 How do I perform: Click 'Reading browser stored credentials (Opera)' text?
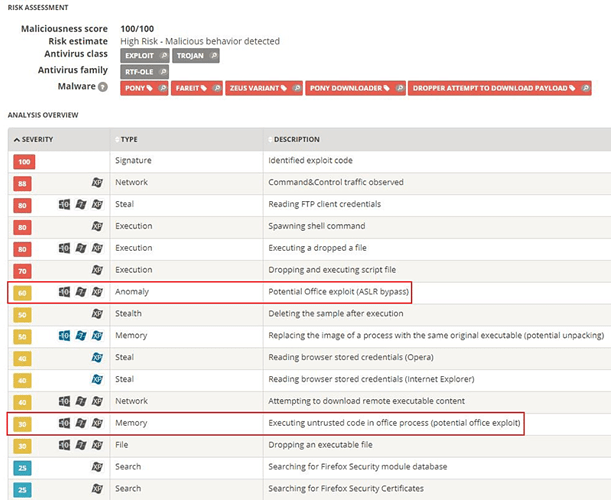point(351,357)
